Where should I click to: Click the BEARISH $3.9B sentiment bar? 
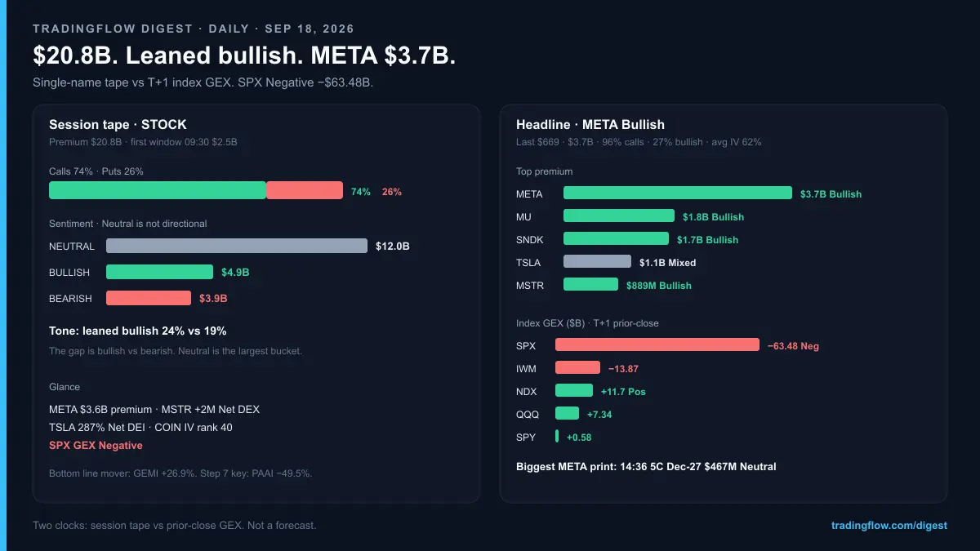tap(149, 298)
